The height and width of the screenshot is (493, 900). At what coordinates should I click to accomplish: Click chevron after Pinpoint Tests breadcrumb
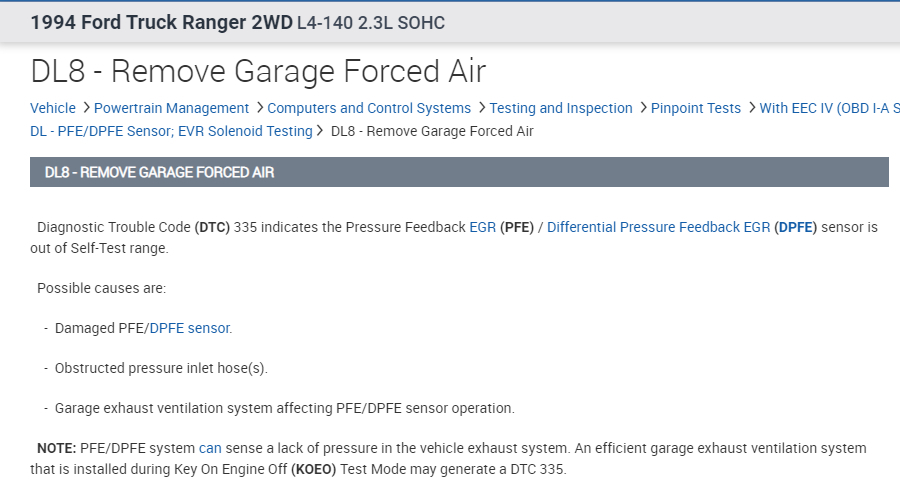point(751,108)
